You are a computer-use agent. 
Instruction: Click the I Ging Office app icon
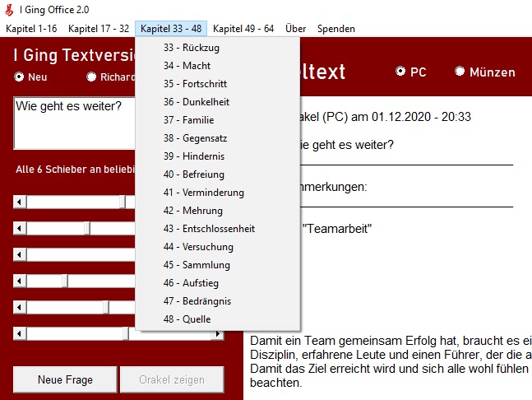[9, 10]
